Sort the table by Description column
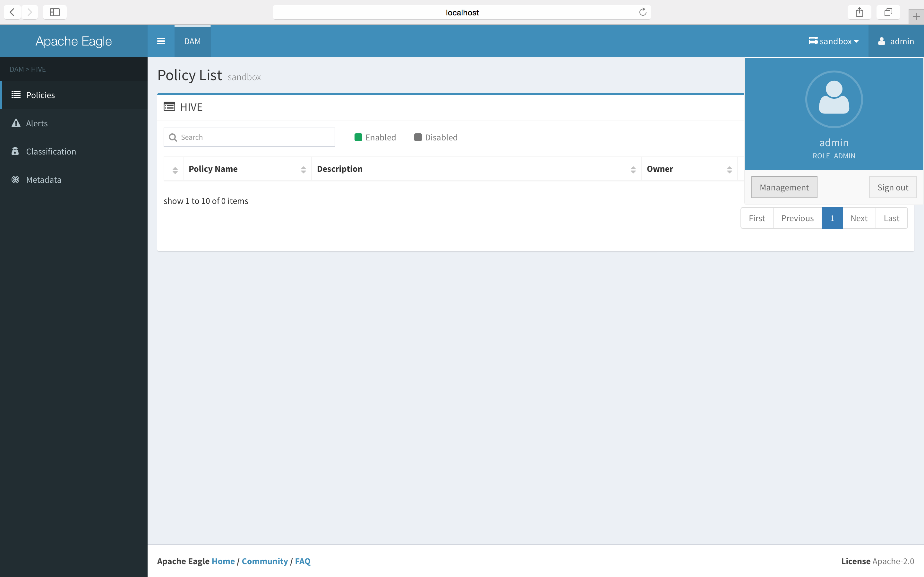924x577 pixels. (476, 169)
